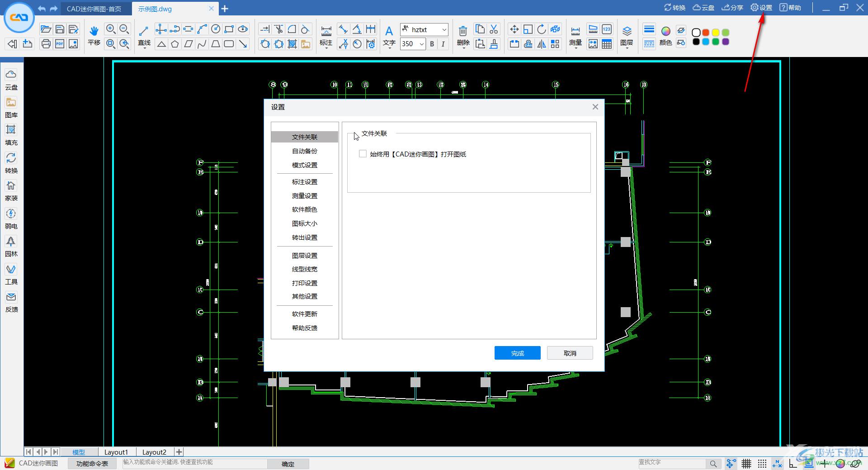Select 自动备份 in settings list
This screenshot has height=470, width=868.
[x=305, y=151]
